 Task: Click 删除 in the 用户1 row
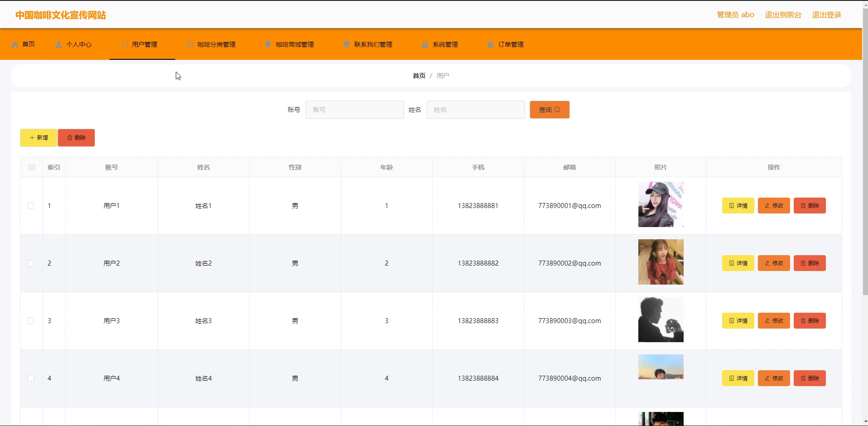810,206
